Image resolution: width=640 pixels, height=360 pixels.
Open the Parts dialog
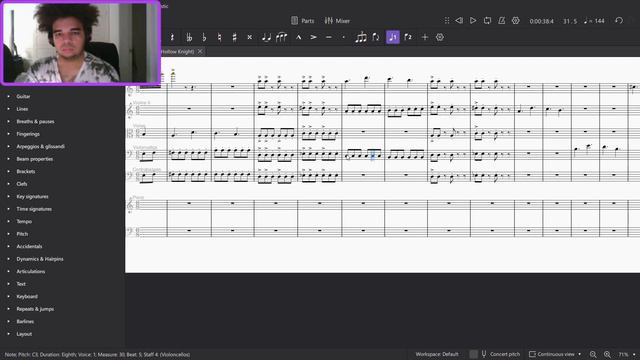point(302,21)
